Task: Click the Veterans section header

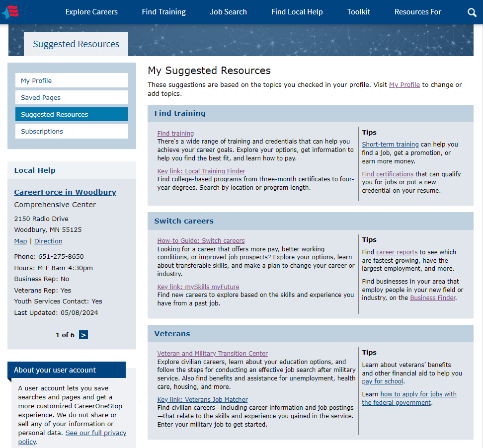Action: 310,334
